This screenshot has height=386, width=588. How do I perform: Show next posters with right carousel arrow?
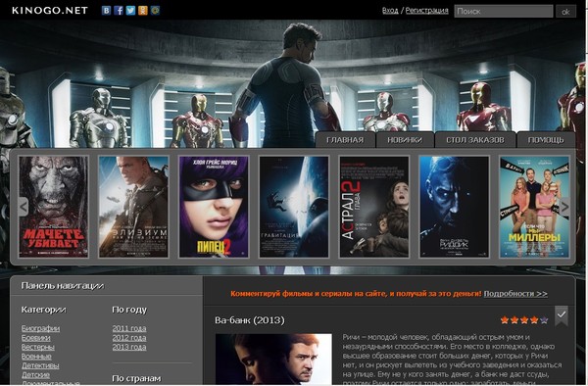coord(564,207)
